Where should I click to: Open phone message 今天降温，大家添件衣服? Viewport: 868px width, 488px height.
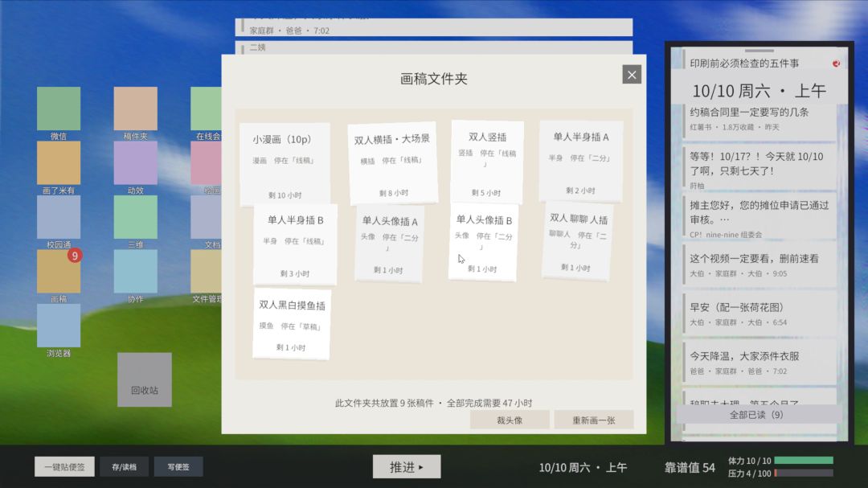(x=759, y=363)
